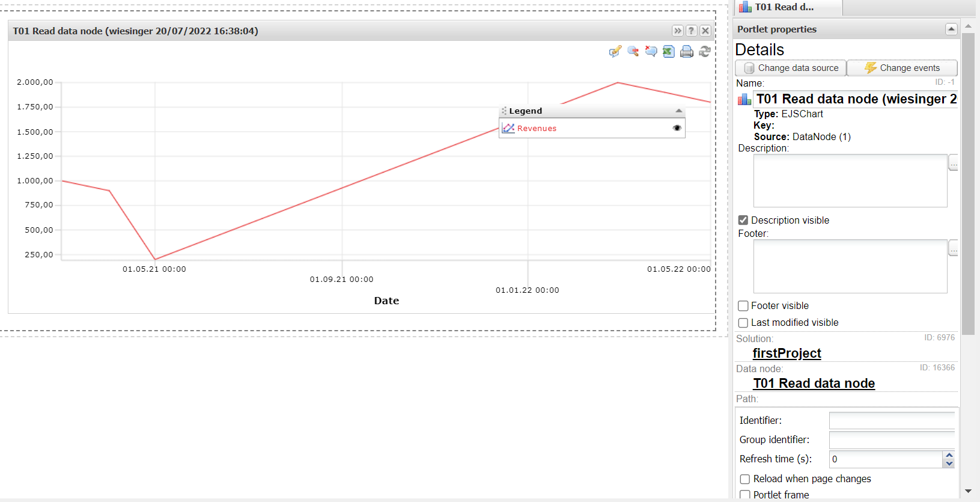Enable the Footer visible checkbox

click(x=743, y=306)
